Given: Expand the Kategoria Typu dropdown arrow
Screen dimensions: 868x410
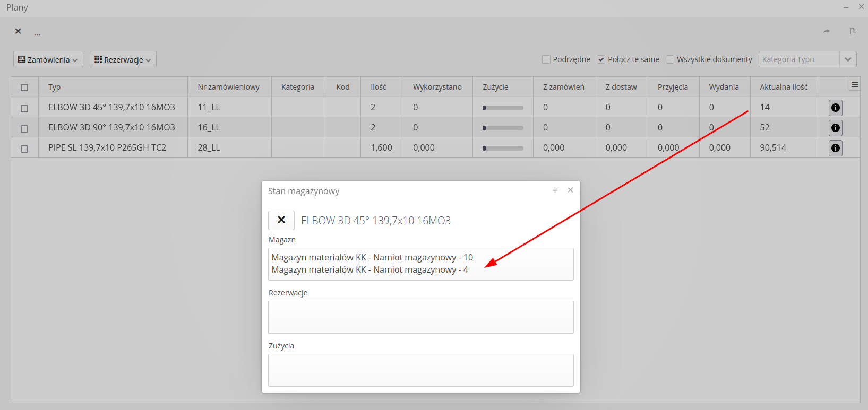Looking at the screenshot, I should pos(847,59).
